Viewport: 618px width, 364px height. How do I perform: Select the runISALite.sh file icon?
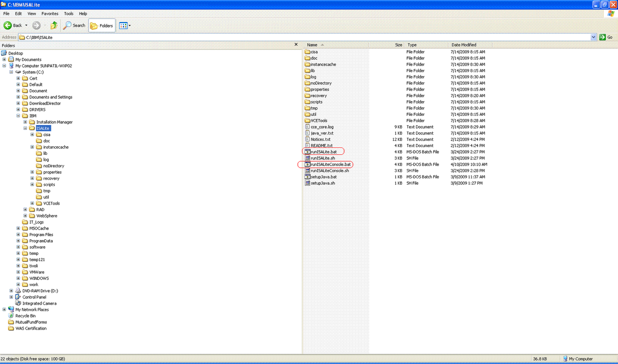(x=307, y=158)
